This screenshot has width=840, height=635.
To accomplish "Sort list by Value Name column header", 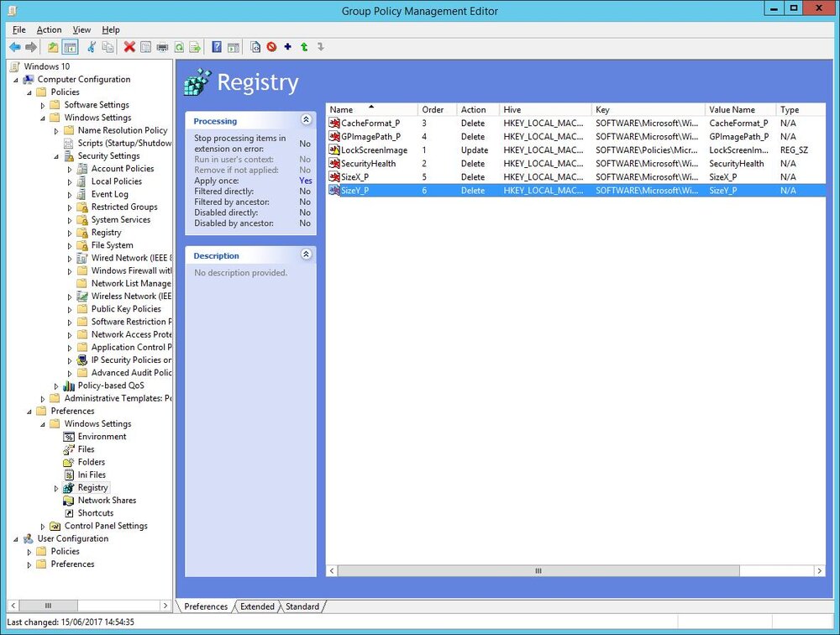I will pos(740,110).
